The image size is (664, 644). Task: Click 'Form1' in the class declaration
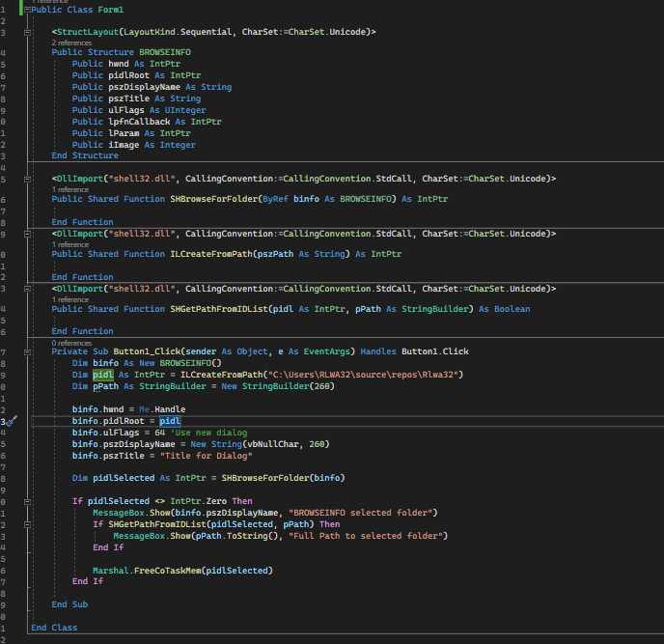pos(111,10)
